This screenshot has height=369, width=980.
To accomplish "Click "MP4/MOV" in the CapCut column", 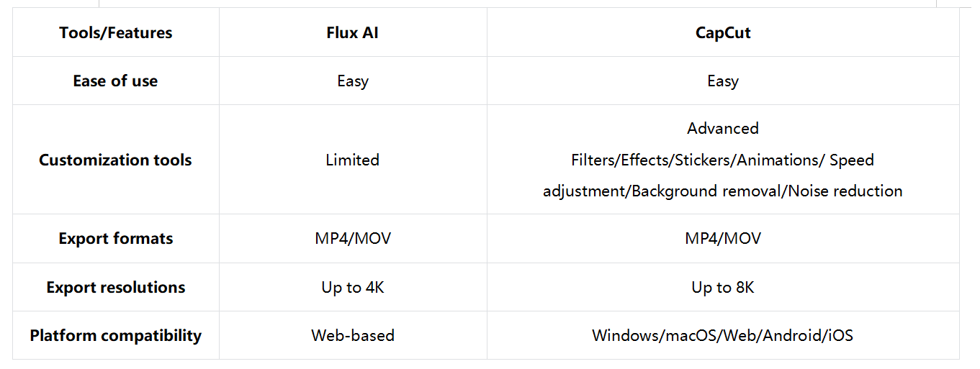I will (723, 238).
